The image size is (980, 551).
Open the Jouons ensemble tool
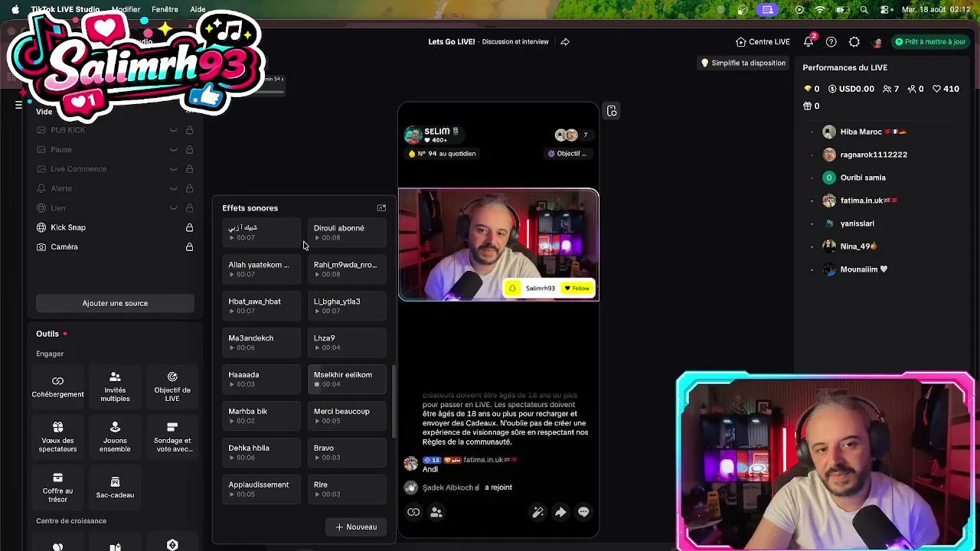[115, 437]
